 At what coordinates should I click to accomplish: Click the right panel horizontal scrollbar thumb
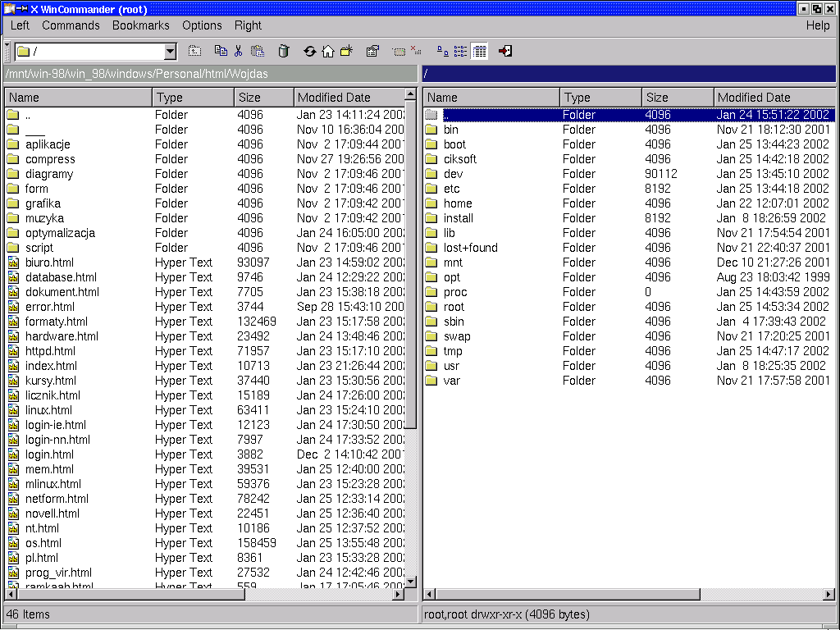pyautogui.click(x=568, y=594)
